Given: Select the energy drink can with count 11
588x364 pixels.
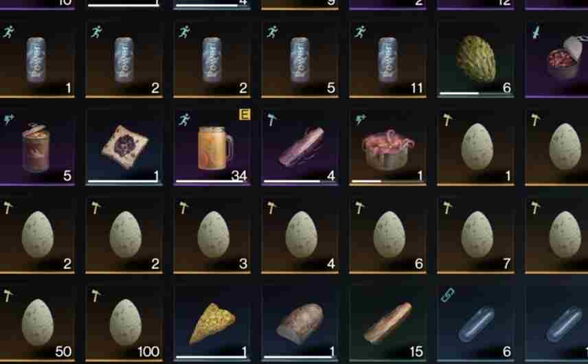Looking at the screenshot, I should pos(387,60).
